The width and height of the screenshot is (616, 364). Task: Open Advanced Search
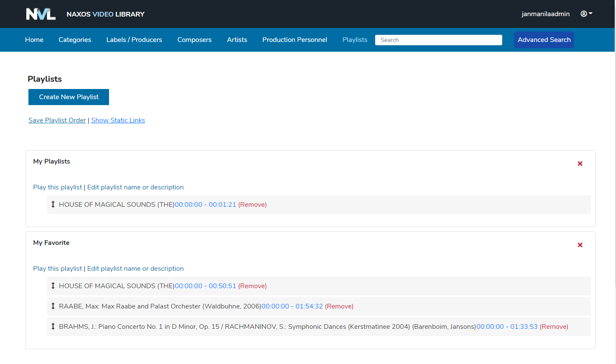pos(544,40)
